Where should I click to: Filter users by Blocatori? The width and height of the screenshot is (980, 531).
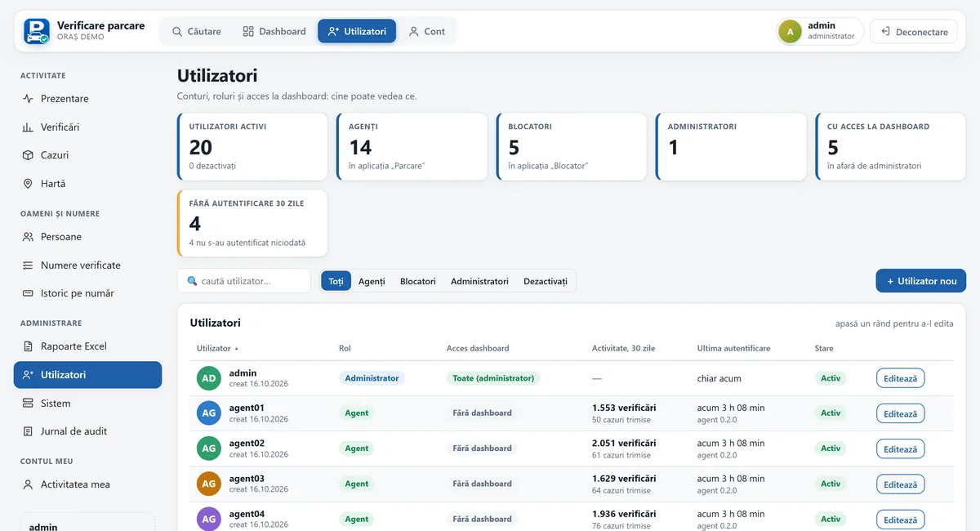(418, 281)
